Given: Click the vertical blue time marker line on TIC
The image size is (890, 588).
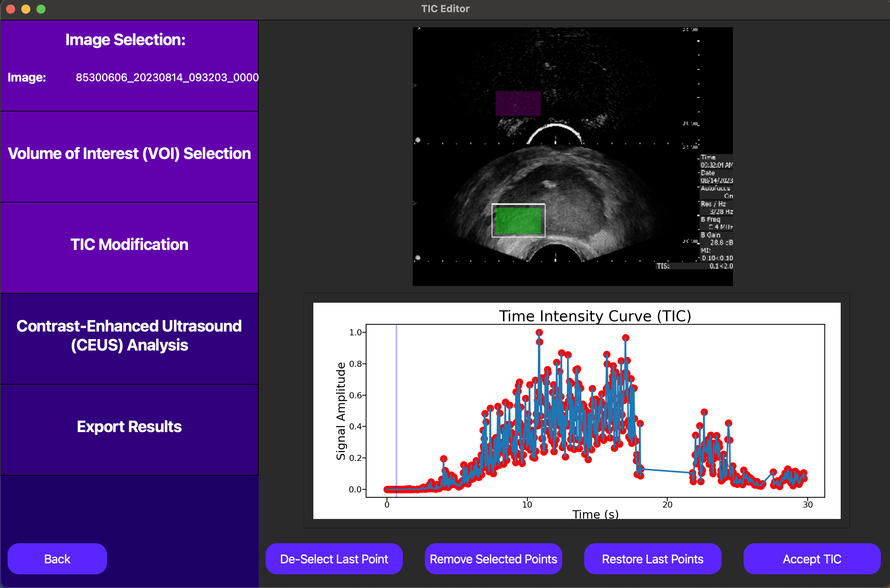Looking at the screenshot, I should pos(396,410).
